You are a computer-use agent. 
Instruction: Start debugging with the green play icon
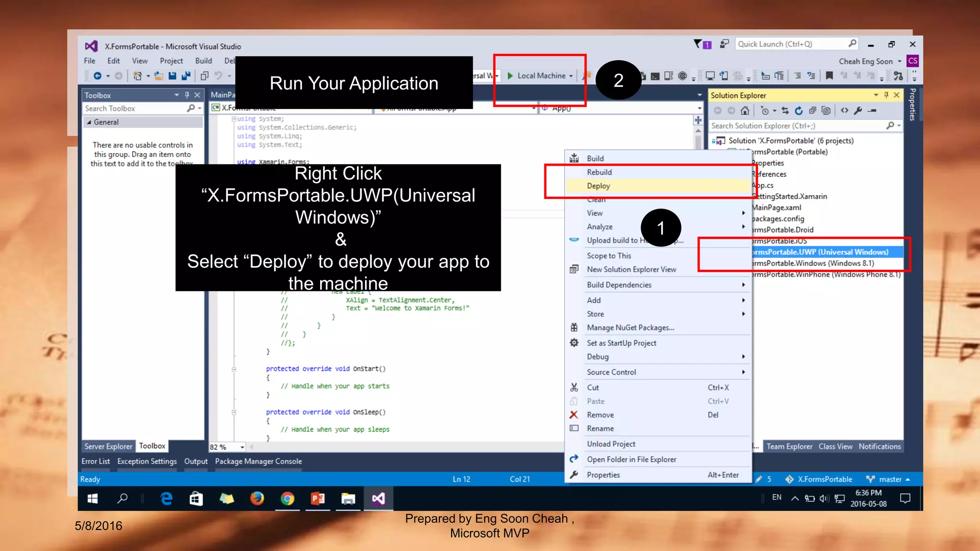pyautogui.click(x=510, y=76)
